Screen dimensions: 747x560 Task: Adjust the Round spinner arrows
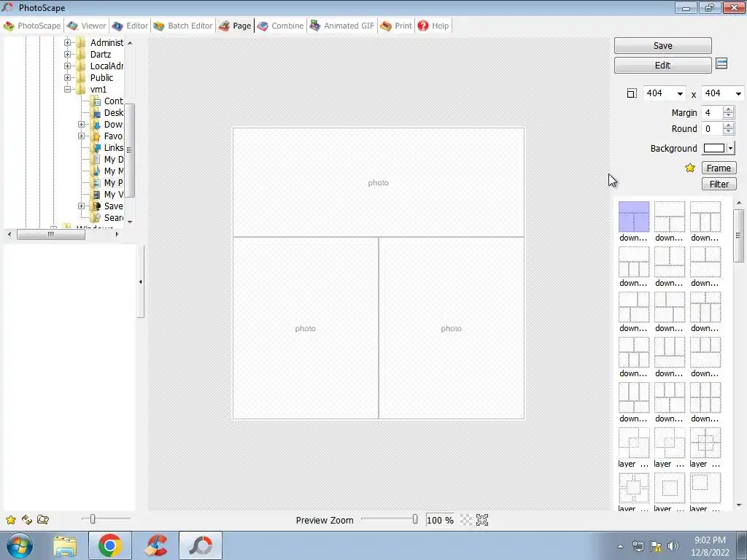[x=728, y=129]
